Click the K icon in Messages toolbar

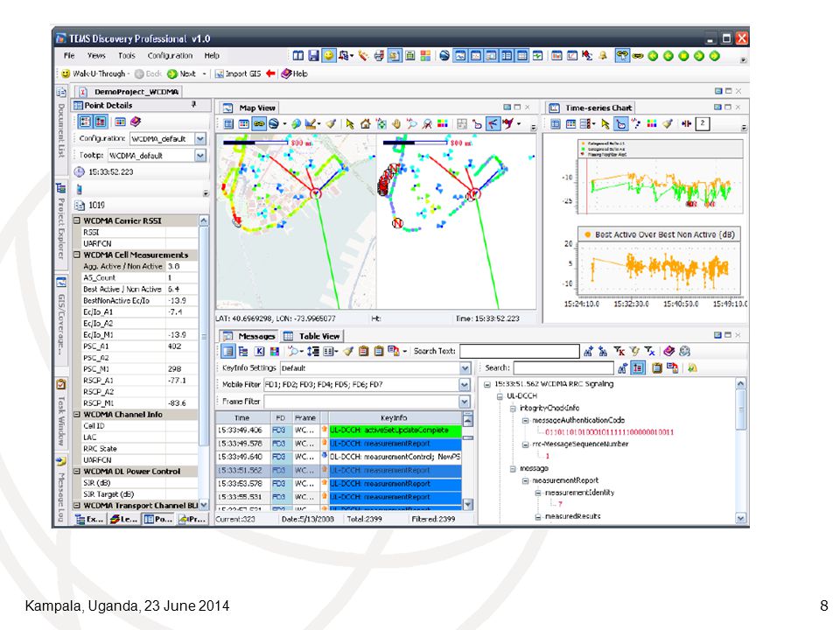coord(259,352)
